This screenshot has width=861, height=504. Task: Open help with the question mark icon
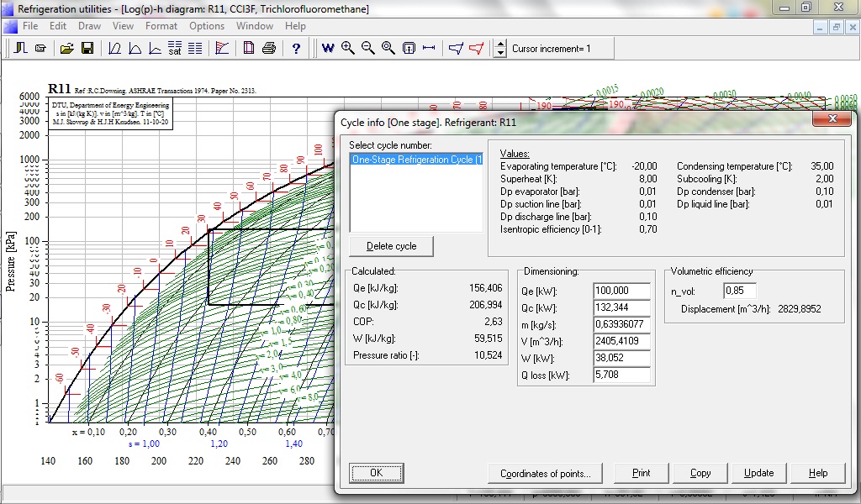click(296, 49)
